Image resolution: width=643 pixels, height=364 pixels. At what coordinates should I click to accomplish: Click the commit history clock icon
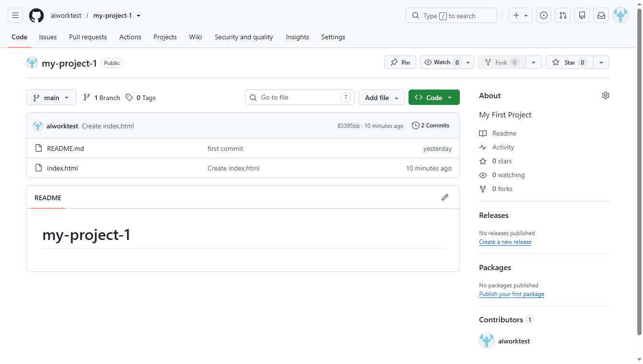415,125
